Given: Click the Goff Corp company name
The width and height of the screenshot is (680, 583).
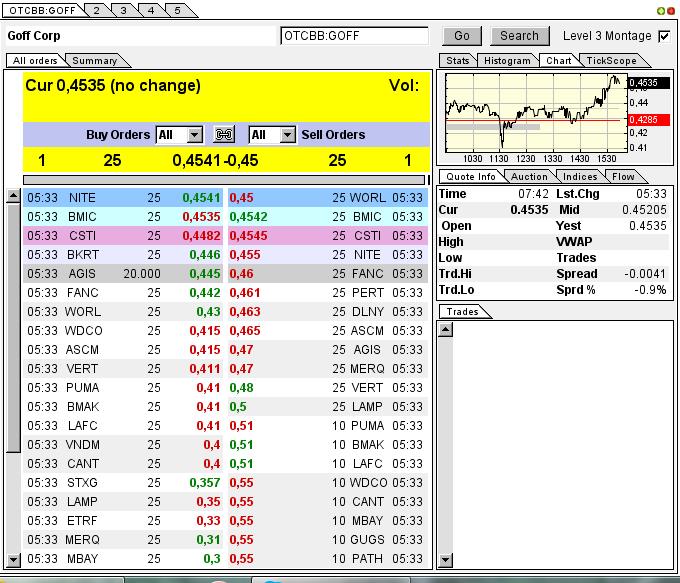Looking at the screenshot, I should tap(34, 36).
